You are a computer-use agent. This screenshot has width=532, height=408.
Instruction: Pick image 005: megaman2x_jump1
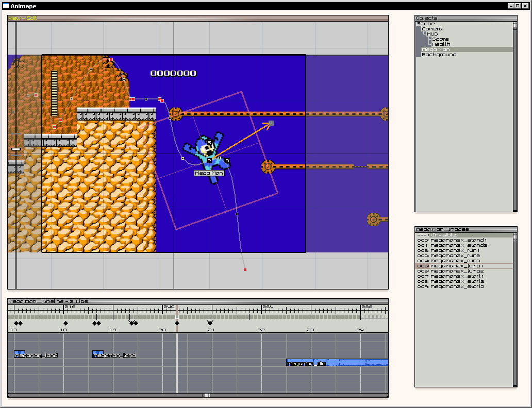tap(464, 266)
